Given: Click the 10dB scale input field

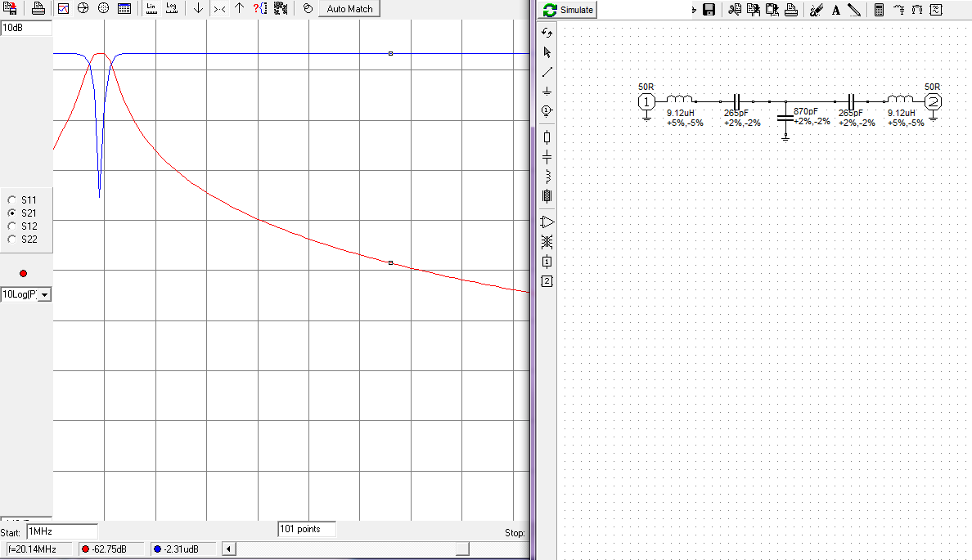Looking at the screenshot, I should pyautogui.click(x=26, y=28).
